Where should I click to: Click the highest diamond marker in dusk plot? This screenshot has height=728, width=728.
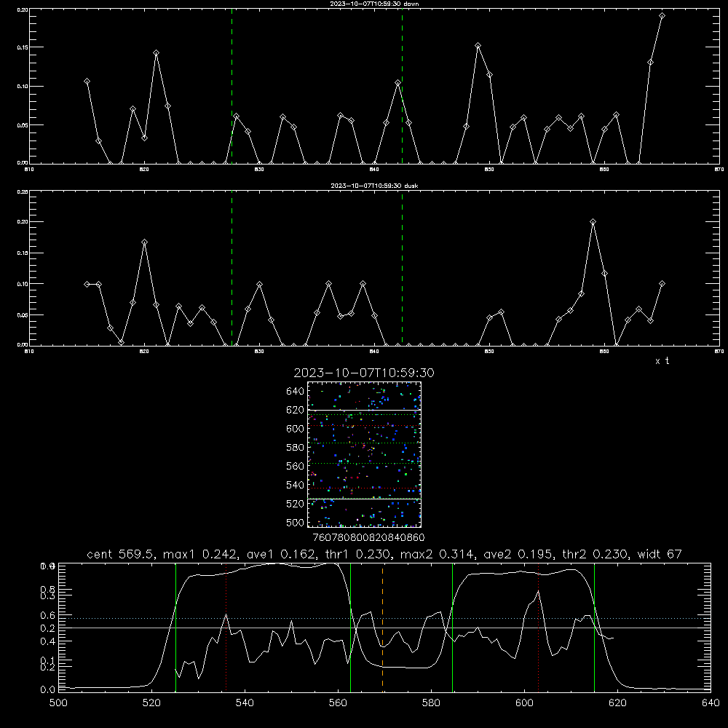click(593, 222)
